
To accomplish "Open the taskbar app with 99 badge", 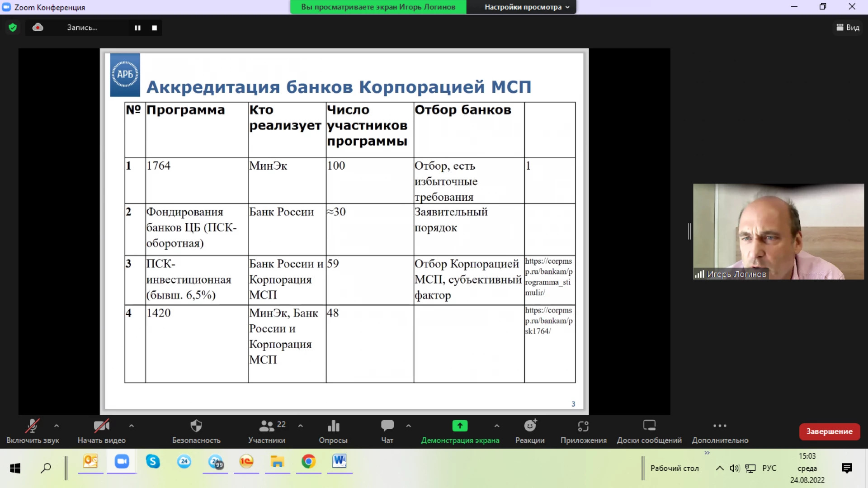I will coord(216,462).
